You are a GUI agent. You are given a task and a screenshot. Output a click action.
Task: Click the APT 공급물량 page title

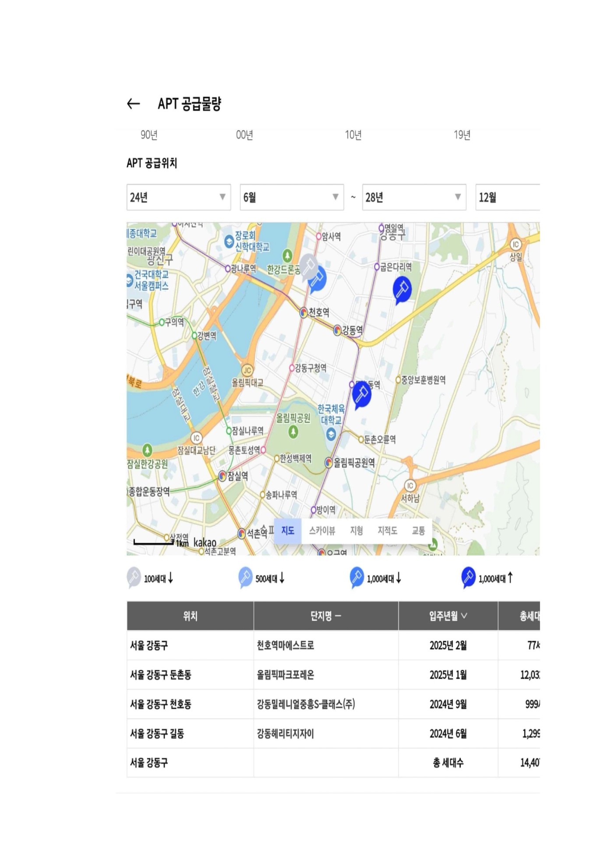coord(190,104)
